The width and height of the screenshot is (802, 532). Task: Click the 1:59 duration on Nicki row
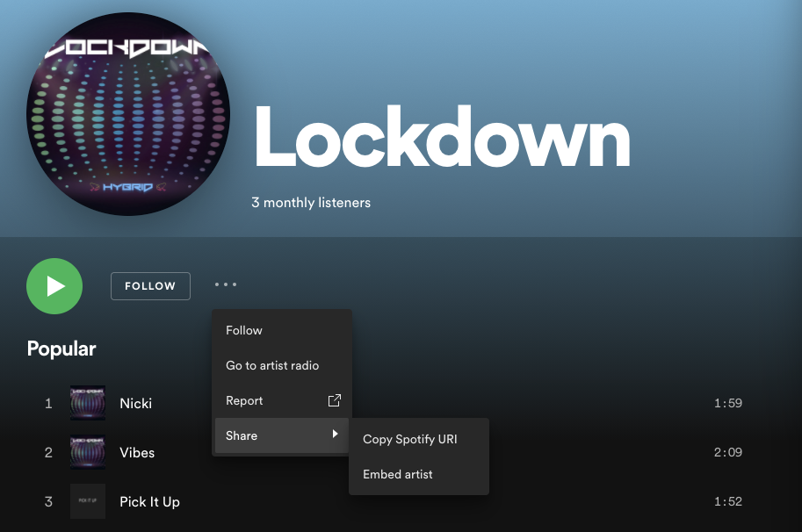[x=728, y=403]
